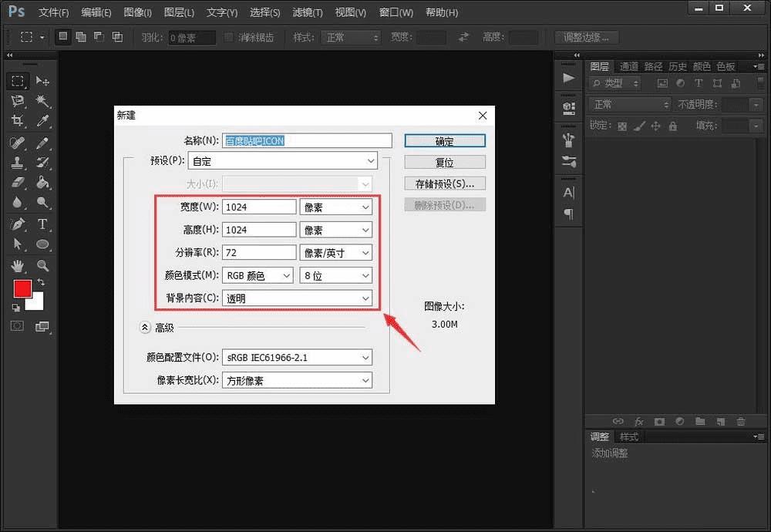Open the background contents (背景内容) dropdown
The image size is (771, 532).
coord(298,298)
